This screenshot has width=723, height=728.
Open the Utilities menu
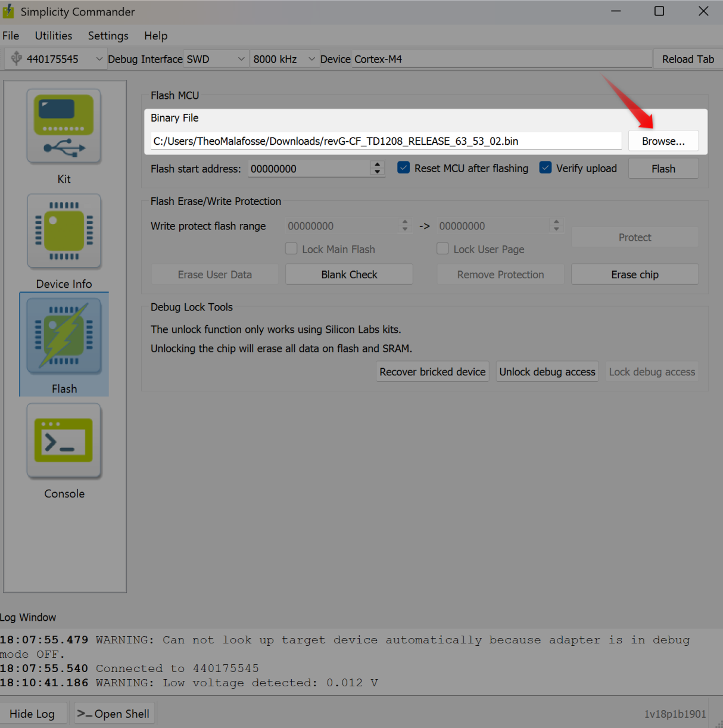click(53, 36)
